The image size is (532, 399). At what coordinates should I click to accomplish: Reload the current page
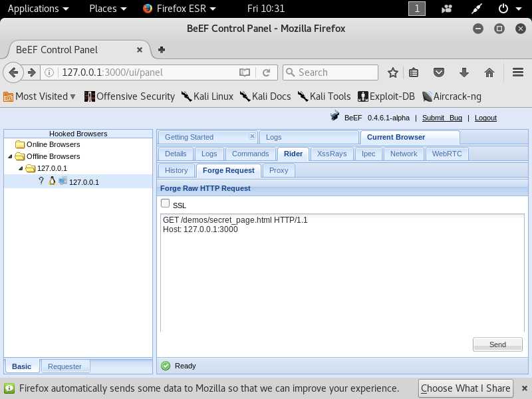point(267,72)
